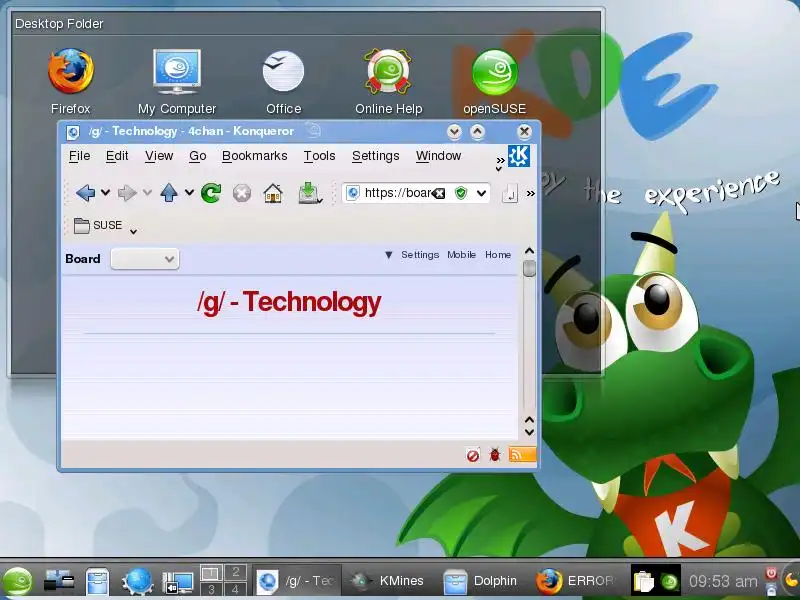Click the green security shield in address bar

[x=461, y=193]
